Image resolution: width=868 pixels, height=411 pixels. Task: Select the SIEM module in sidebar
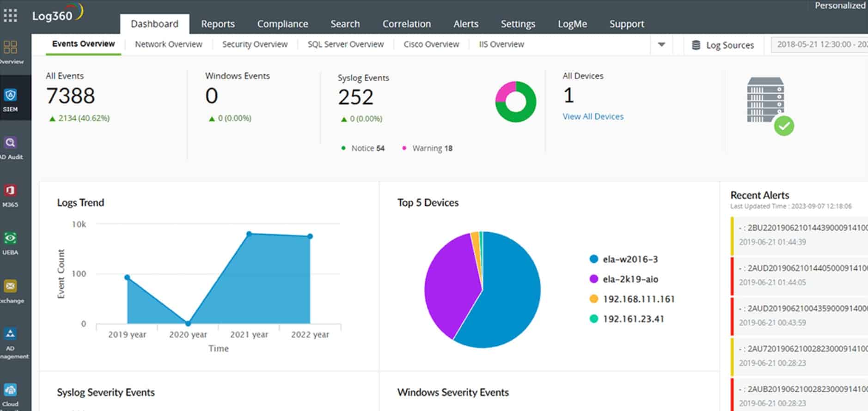tap(11, 99)
